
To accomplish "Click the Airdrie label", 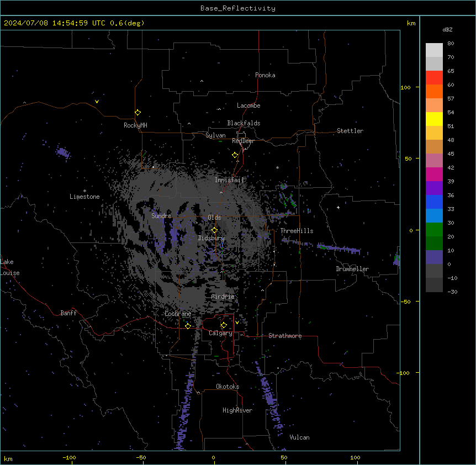I will click(x=223, y=297).
